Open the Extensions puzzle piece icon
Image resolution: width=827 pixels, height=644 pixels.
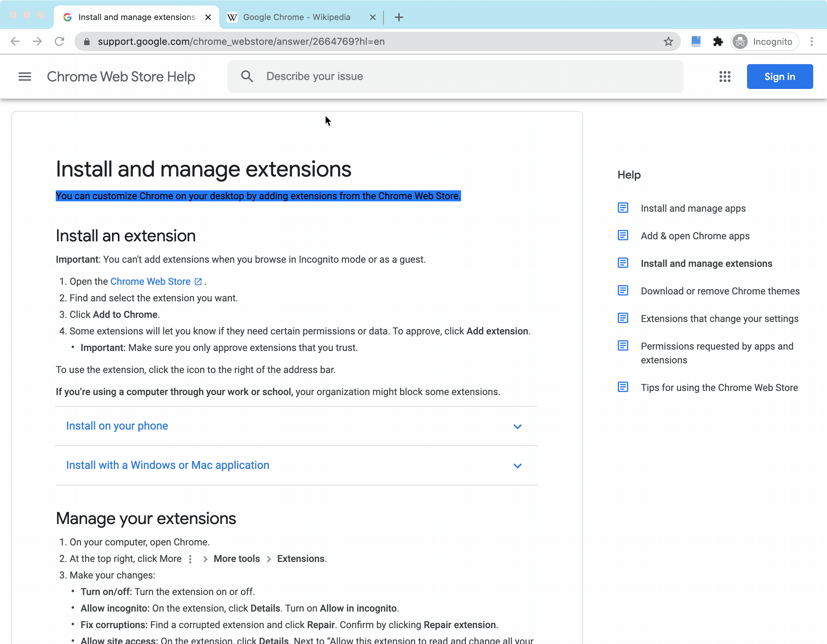pyautogui.click(x=717, y=41)
